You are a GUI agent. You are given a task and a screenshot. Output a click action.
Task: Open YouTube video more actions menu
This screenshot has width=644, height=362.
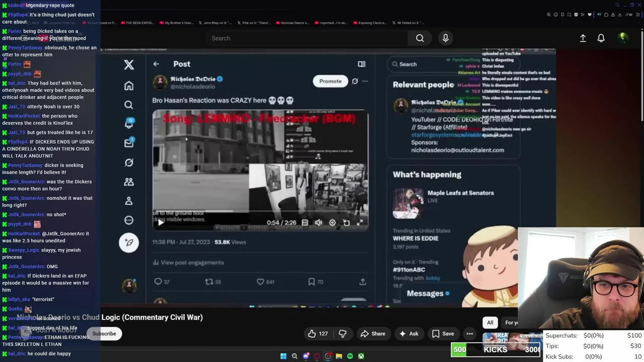point(469,333)
